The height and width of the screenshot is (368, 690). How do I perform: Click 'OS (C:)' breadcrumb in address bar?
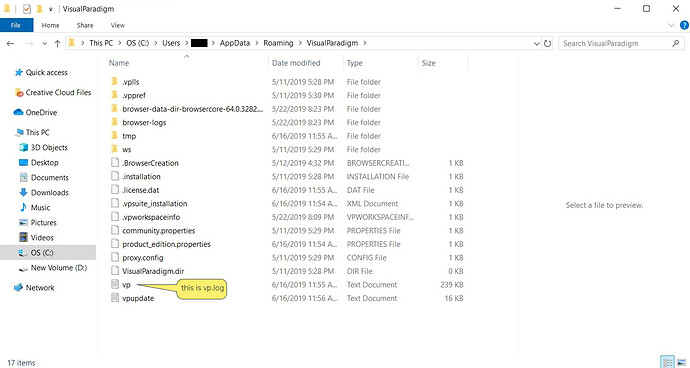138,43
